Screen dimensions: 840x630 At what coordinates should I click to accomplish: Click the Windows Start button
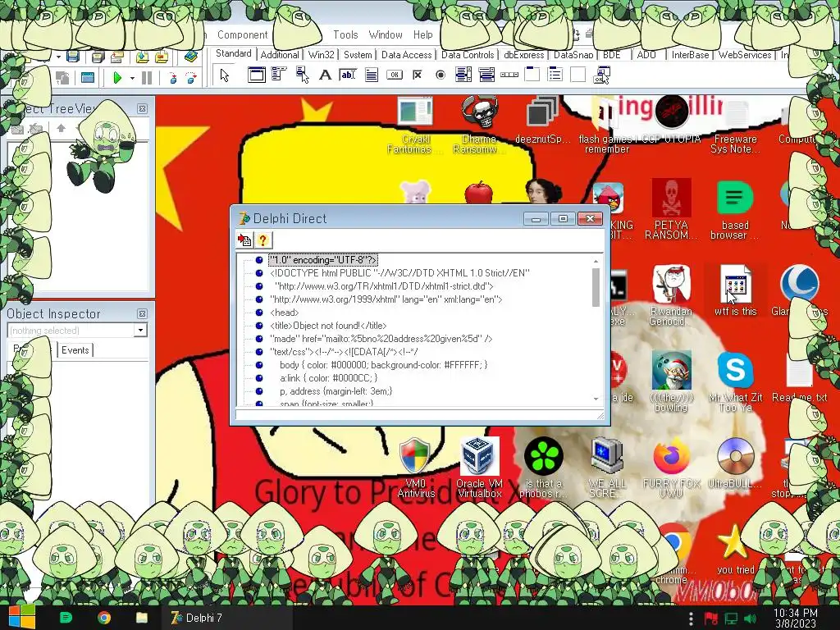coord(21,618)
